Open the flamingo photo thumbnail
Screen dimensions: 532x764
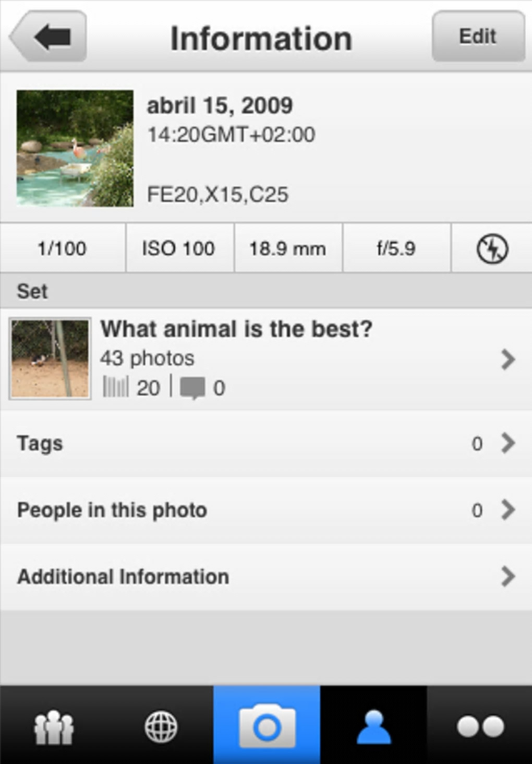(75, 148)
